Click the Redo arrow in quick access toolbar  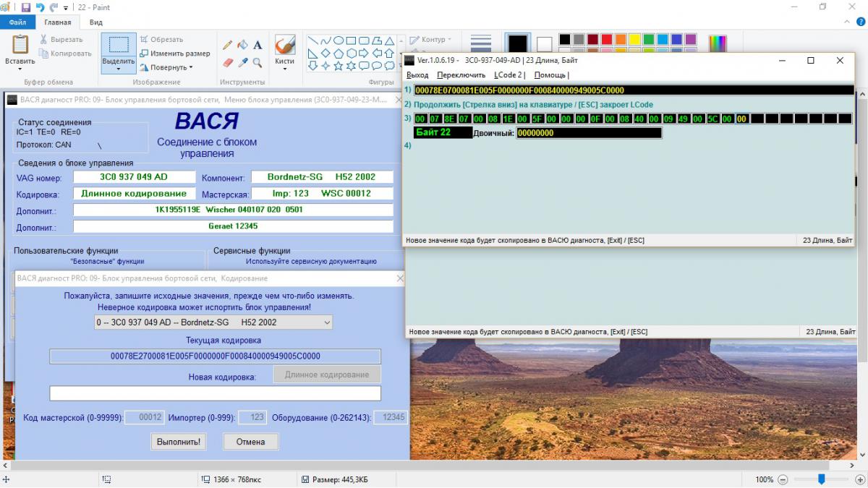(54, 7)
